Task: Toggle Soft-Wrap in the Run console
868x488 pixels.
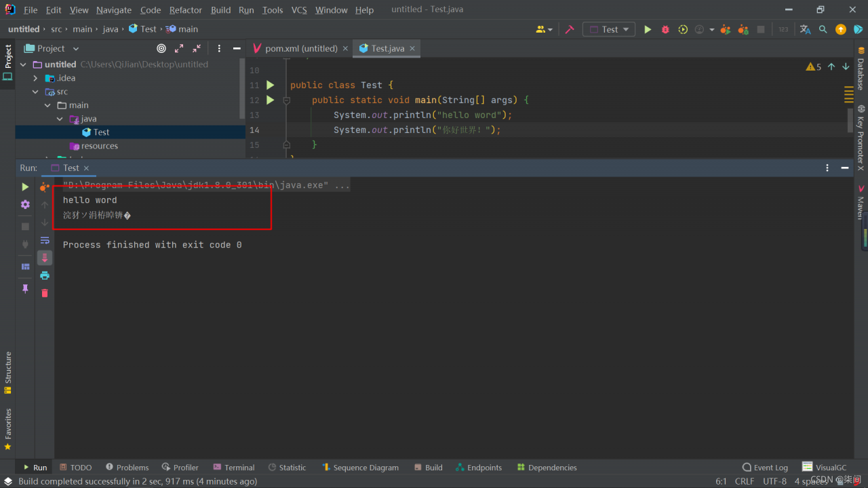Action: pos(45,240)
